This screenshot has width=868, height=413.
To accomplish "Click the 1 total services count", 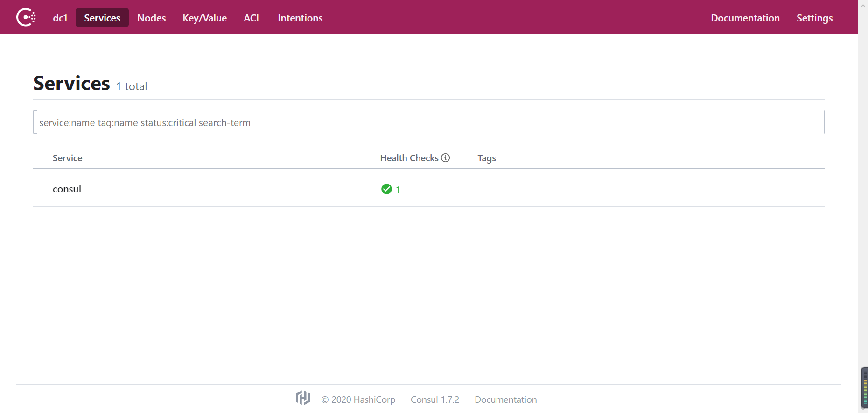I will pyautogui.click(x=132, y=86).
